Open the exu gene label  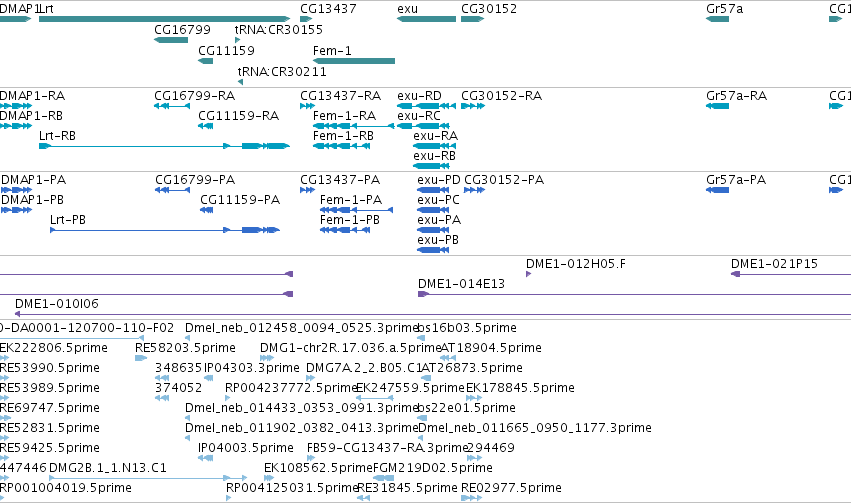coord(408,9)
